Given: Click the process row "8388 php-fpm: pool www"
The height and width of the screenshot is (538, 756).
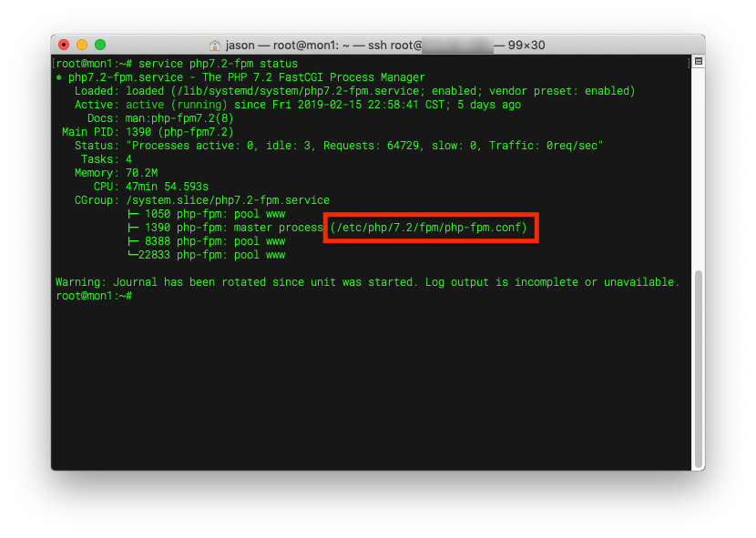Looking at the screenshot, I should click(x=207, y=241).
